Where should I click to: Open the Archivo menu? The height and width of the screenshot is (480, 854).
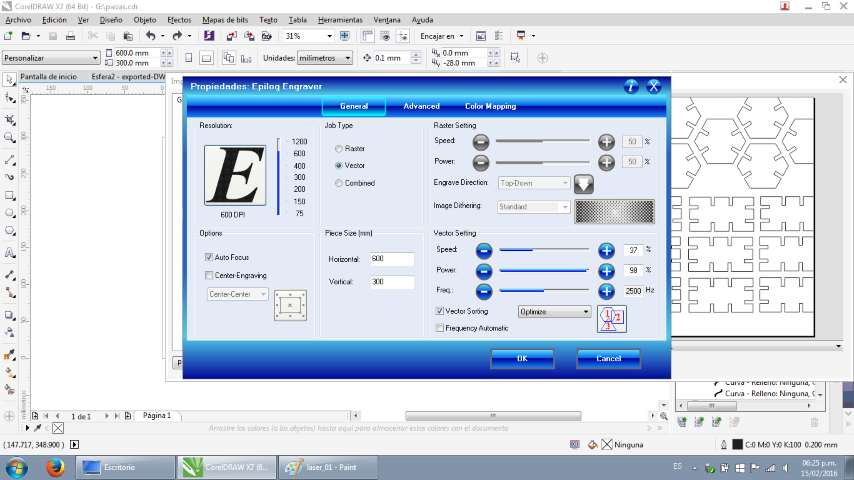[x=18, y=20]
